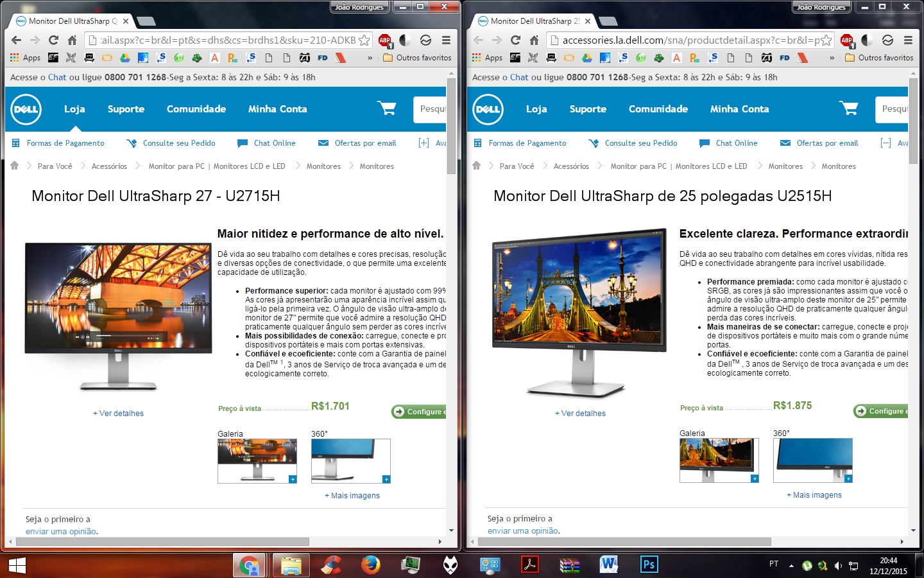Show hidden system tray icons
This screenshot has width=924, height=578.
click(791, 565)
